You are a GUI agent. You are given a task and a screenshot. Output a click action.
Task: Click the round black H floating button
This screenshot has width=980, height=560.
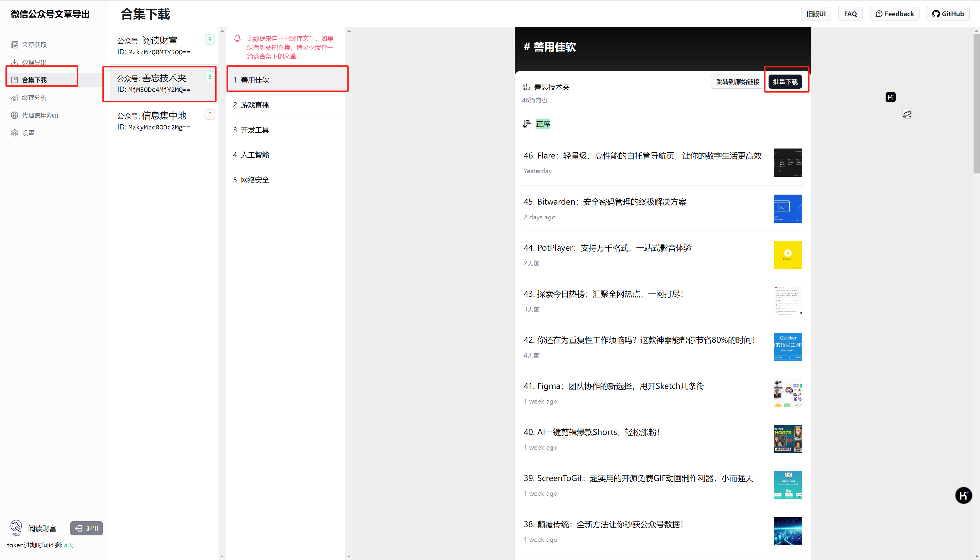point(963,495)
